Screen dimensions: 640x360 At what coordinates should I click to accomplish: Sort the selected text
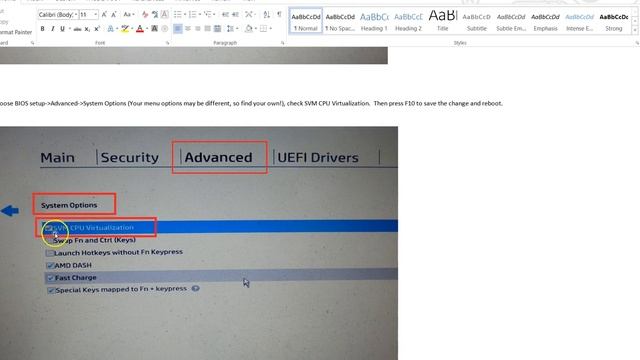click(x=267, y=15)
